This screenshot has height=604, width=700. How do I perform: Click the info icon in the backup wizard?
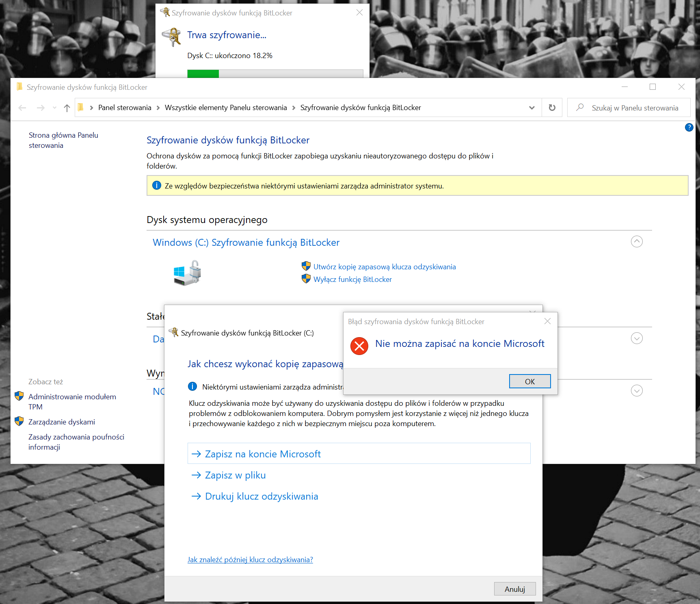192,387
